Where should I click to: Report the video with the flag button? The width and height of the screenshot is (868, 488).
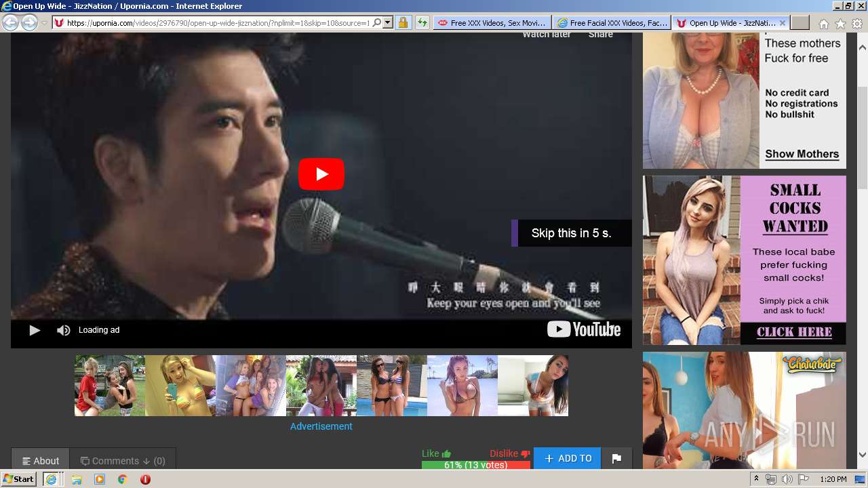point(616,459)
